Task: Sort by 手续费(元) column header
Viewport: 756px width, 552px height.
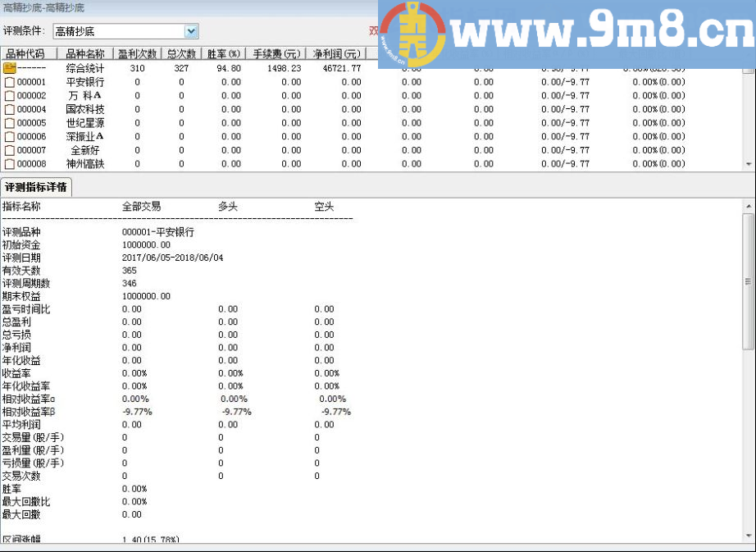Action: [x=277, y=53]
